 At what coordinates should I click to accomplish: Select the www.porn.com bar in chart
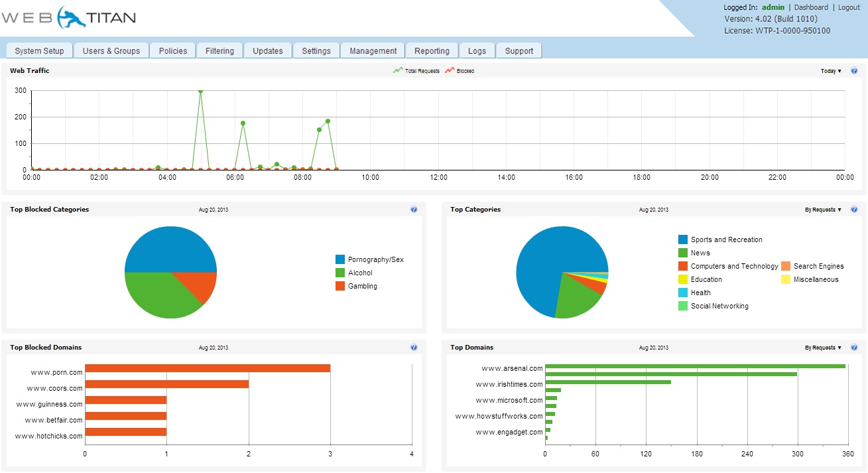(208, 368)
